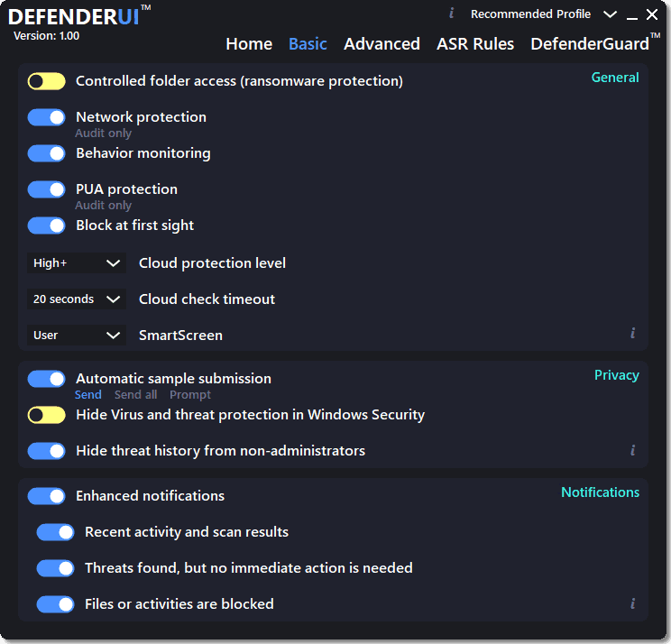The height and width of the screenshot is (644, 671).
Task: Go to the Home tab
Action: point(249,44)
